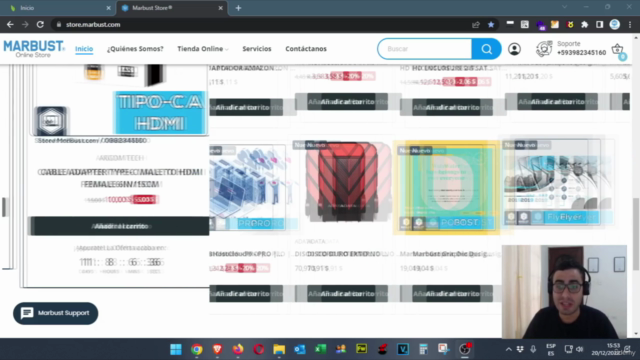Open a new browser tab

coord(238,8)
